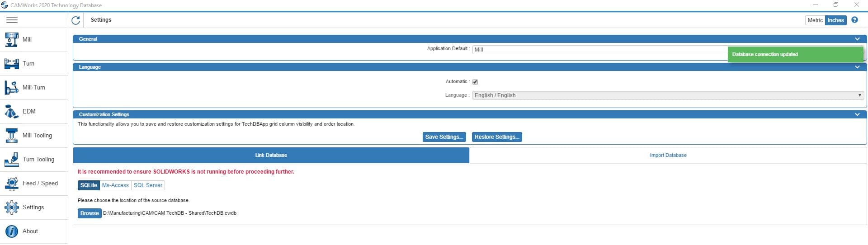Toggle the Automatic language checkbox

pos(475,82)
